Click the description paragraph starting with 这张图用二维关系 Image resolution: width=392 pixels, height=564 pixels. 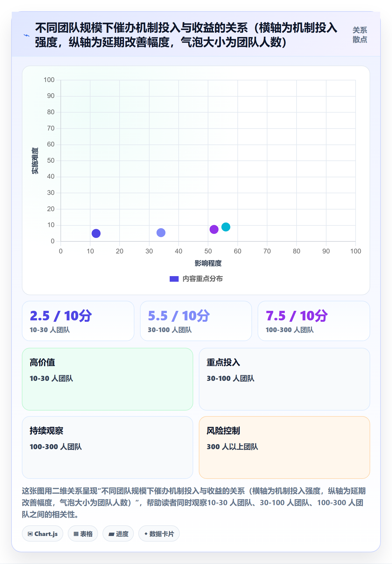point(194,503)
